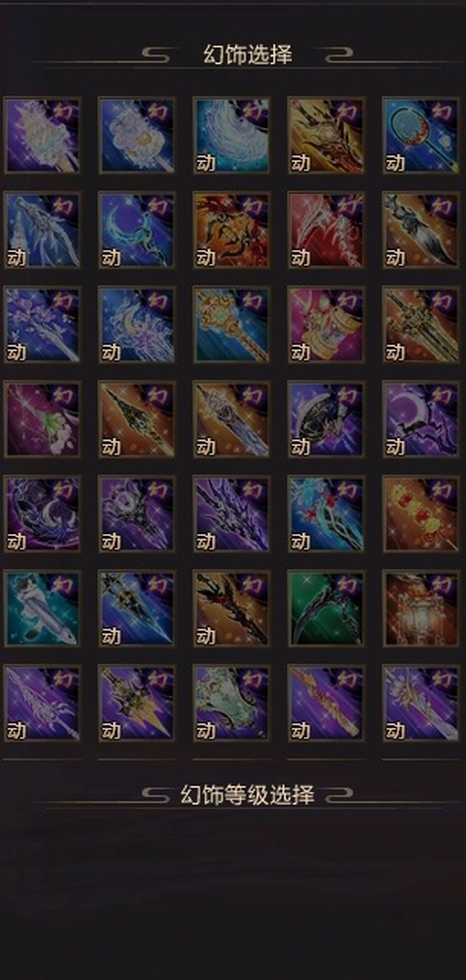Pick the orange tiger-face weapon skin
The height and width of the screenshot is (980, 466).
click(x=231, y=230)
